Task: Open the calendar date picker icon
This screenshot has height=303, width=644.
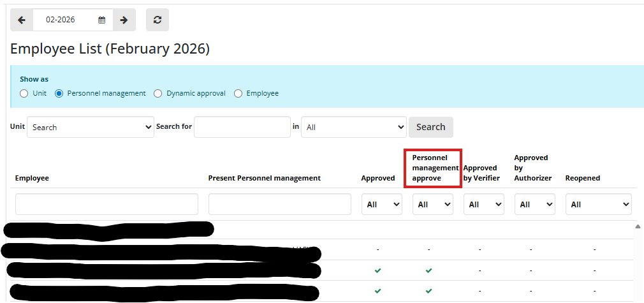Action: pos(101,20)
